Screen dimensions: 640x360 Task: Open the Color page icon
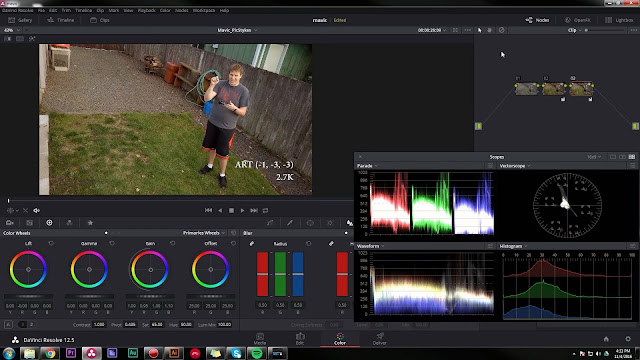(x=340, y=339)
